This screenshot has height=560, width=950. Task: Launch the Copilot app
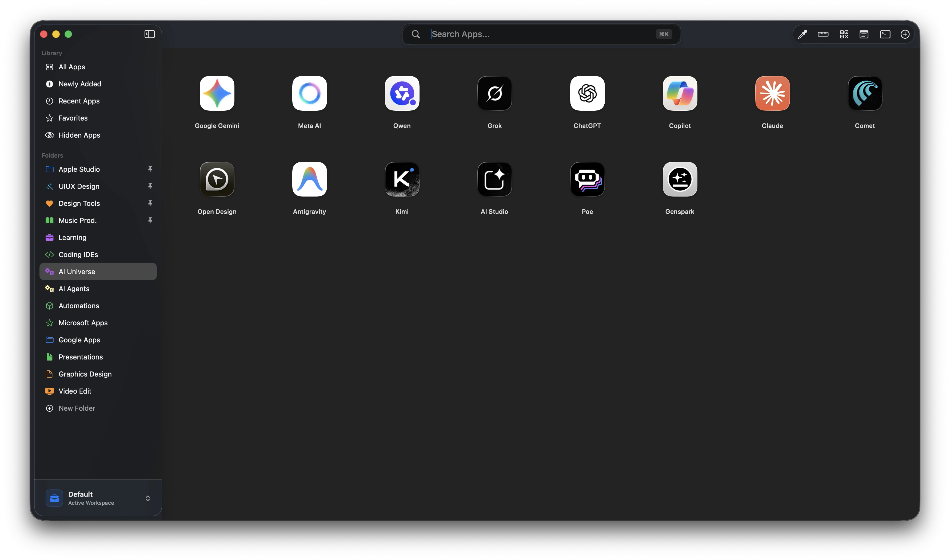click(680, 93)
